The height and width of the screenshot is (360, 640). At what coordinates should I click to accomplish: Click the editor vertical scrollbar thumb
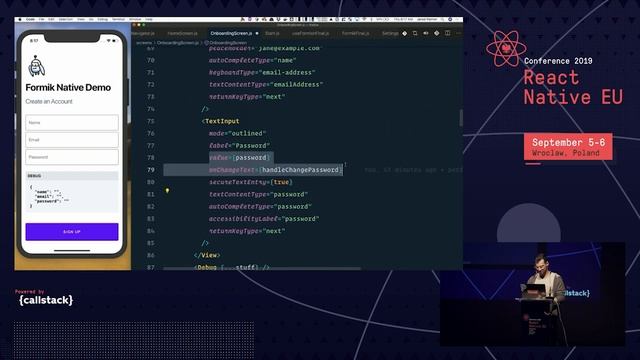pyautogui.click(x=461, y=118)
